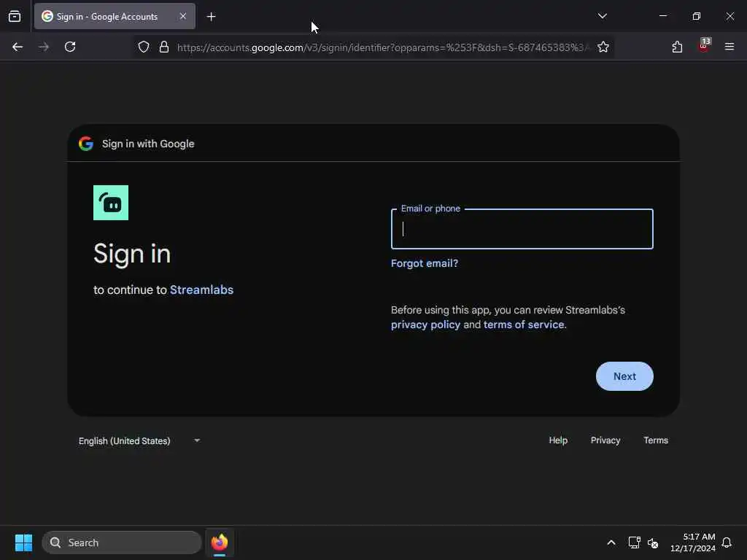View site security lock information

point(164,47)
